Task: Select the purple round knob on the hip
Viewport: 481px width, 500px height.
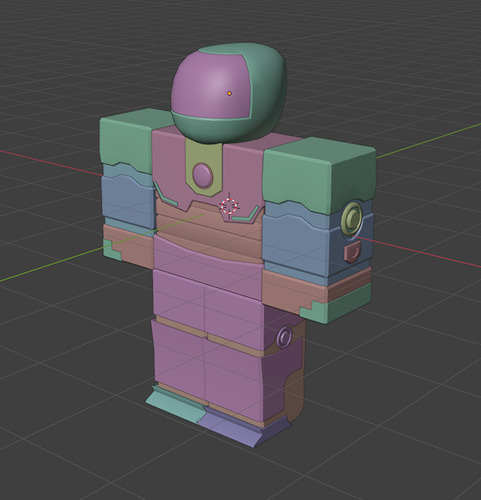Action: pyautogui.click(x=285, y=337)
